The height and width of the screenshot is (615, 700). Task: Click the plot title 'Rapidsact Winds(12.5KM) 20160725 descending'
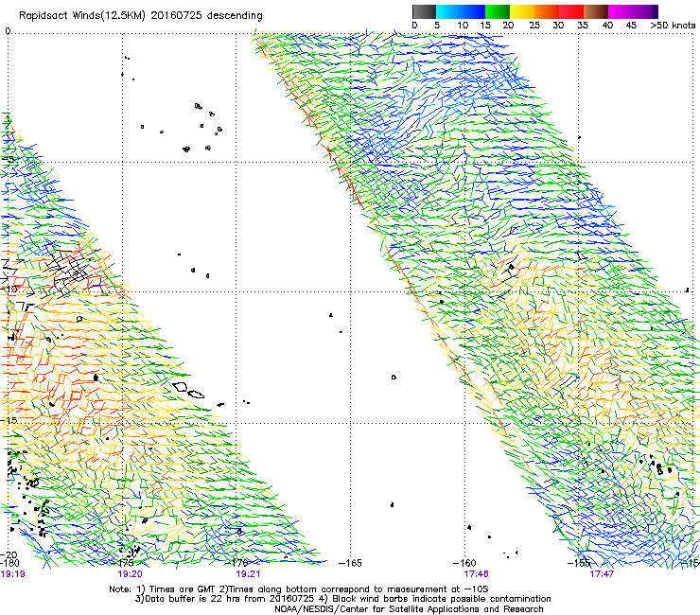[x=141, y=16]
